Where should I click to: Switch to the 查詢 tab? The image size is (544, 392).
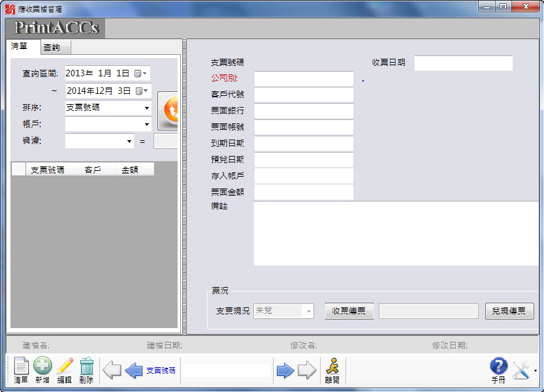(52, 48)
